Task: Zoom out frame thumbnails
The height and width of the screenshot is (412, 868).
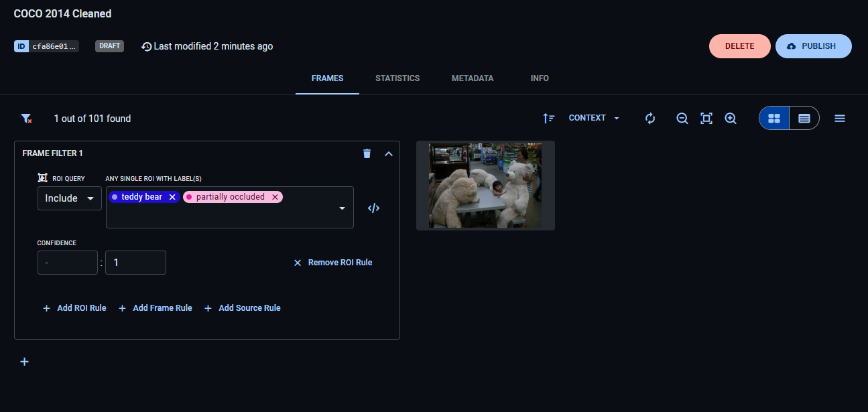Action: (x=682, y=119)
